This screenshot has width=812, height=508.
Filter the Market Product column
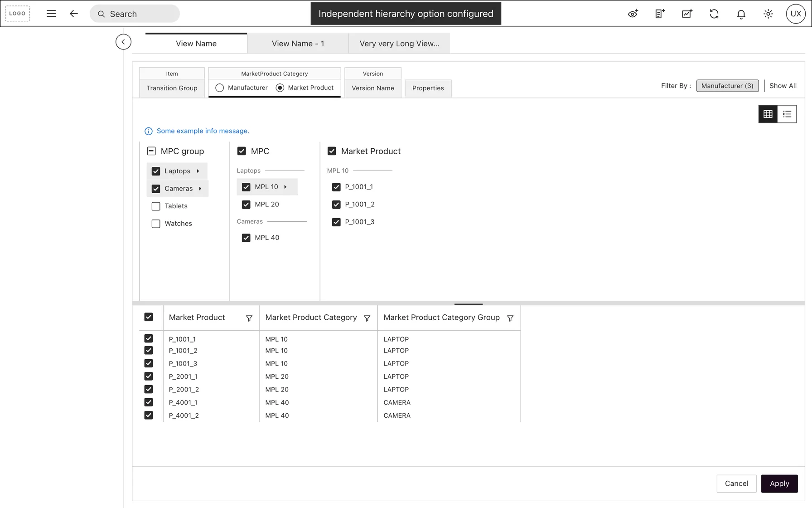coord(249,318)
